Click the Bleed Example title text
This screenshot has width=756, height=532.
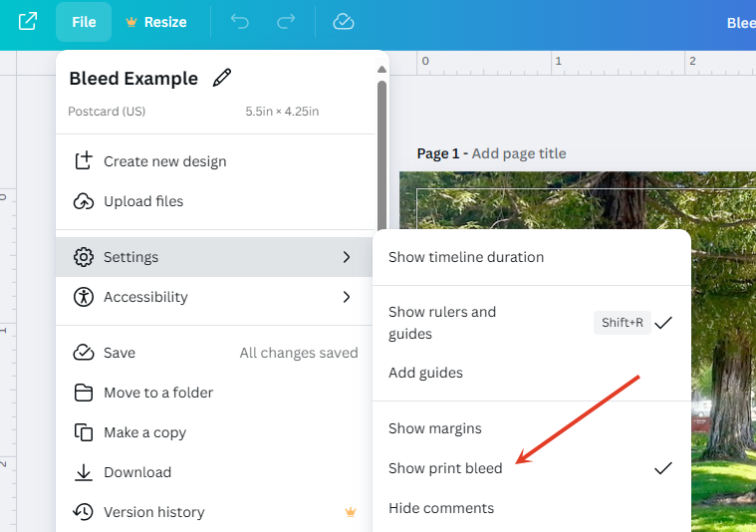coord(133,78)
